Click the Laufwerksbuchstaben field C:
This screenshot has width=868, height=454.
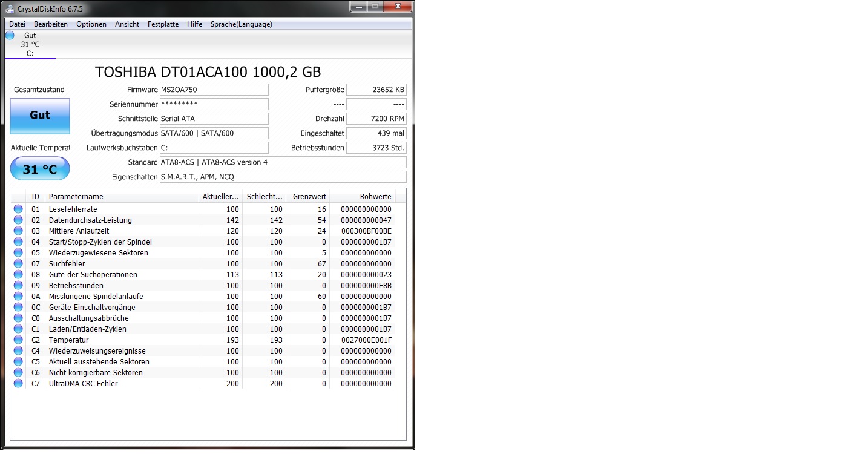pyautogui.click(x=214, y=148)
